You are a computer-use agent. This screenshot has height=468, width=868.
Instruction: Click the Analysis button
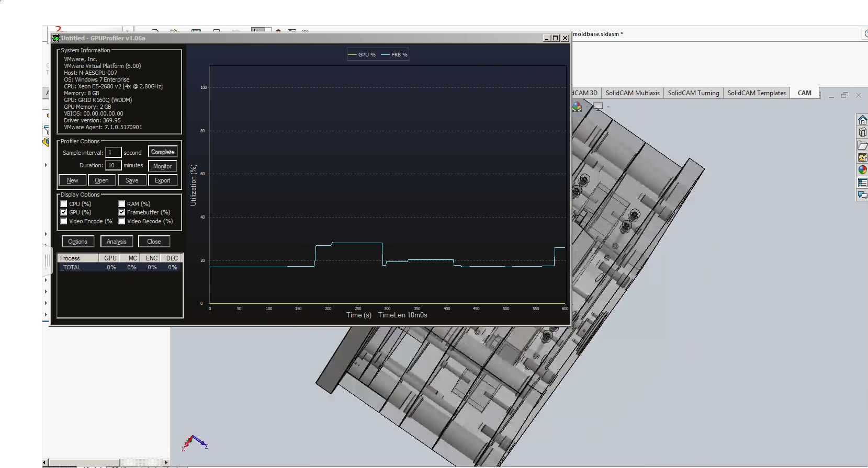coord(117,242)
